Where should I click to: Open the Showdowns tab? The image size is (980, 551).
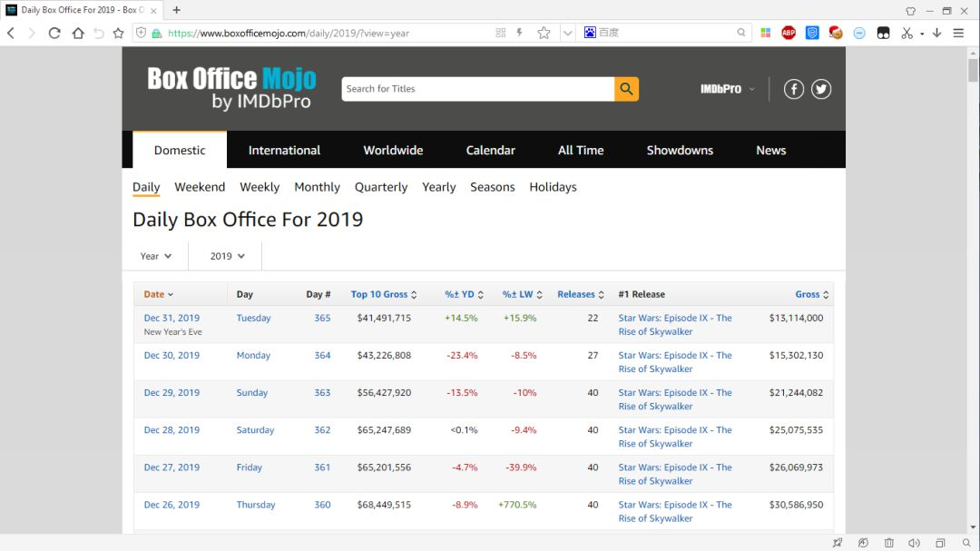click(680, 151)
